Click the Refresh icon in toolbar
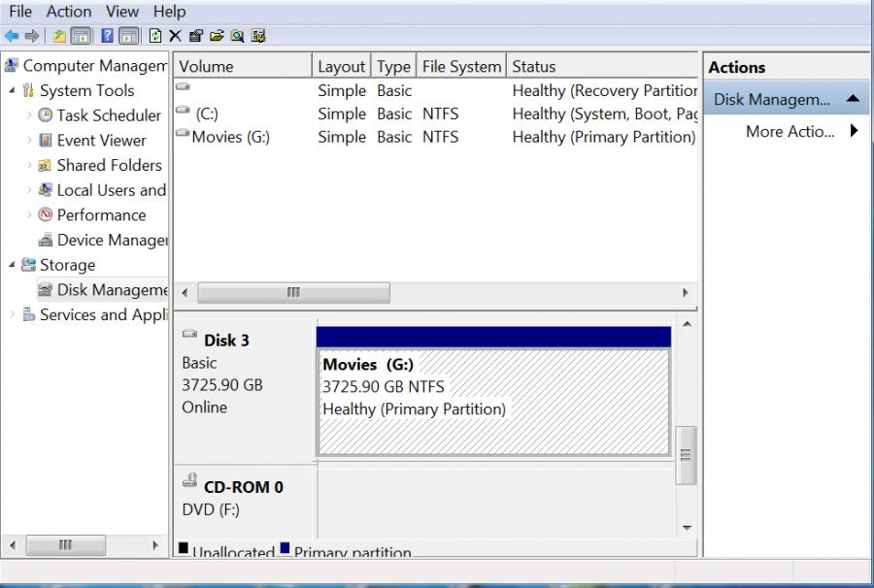The height and width of the screenshot is (588, 874). coord(155,36)
